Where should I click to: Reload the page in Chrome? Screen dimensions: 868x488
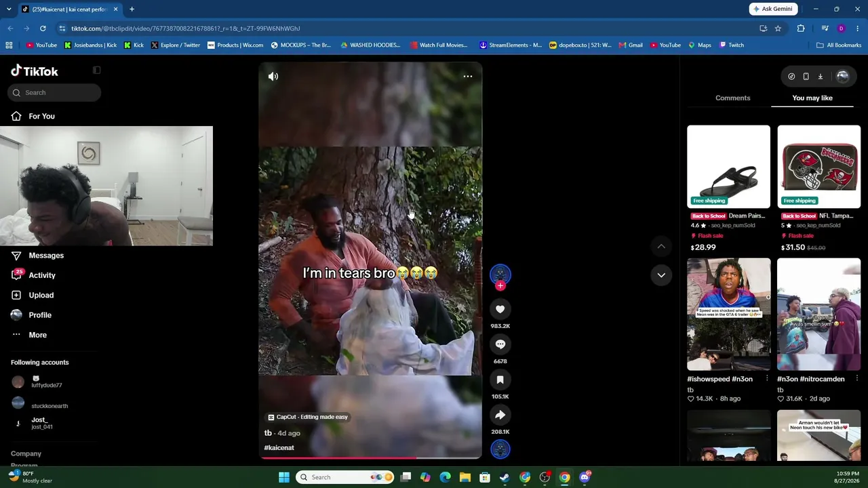[x=43, y=28]
